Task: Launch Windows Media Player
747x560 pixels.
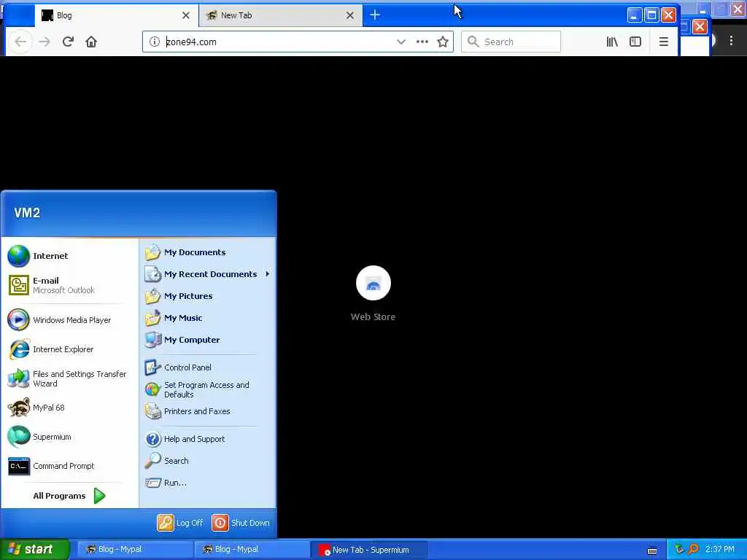Action: (69, 320)
